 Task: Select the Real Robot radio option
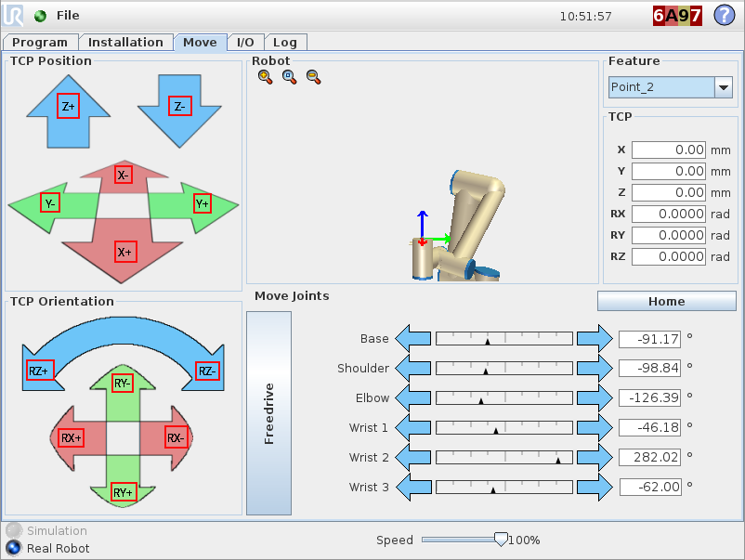coord(14,548)
